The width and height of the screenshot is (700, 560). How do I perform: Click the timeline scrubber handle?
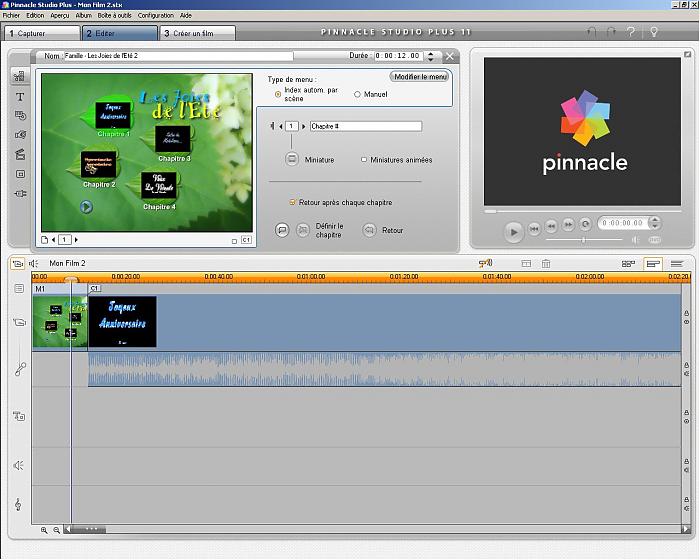click(71, 280)
